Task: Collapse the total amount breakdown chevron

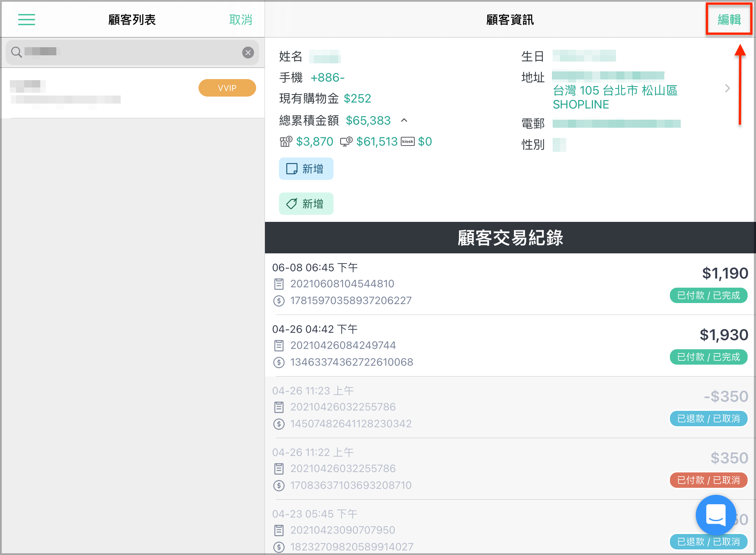Action: coord(404,120)
